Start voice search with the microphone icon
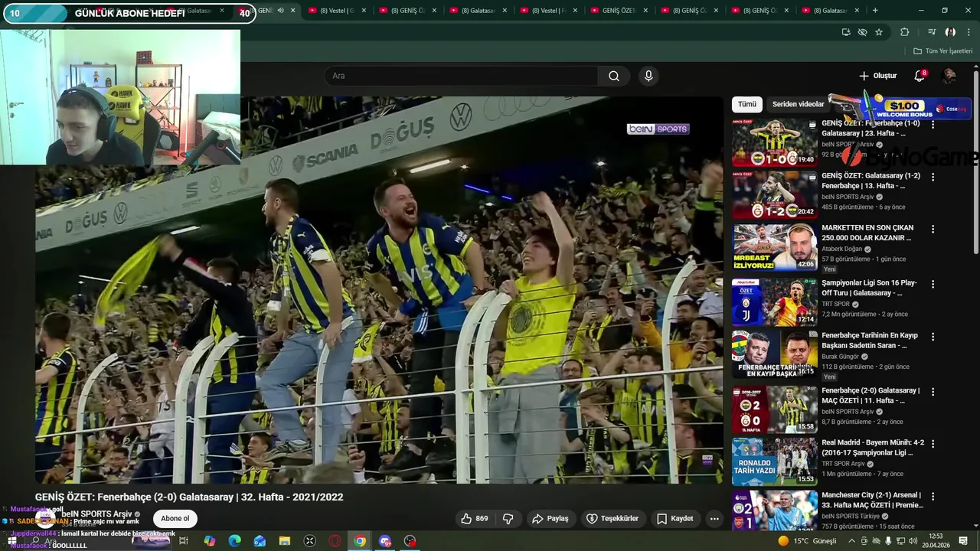The image size is (980, 551). (648, 76)
